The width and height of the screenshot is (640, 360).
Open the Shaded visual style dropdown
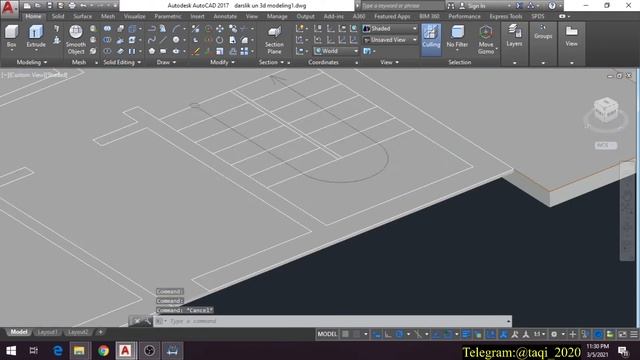390,29
